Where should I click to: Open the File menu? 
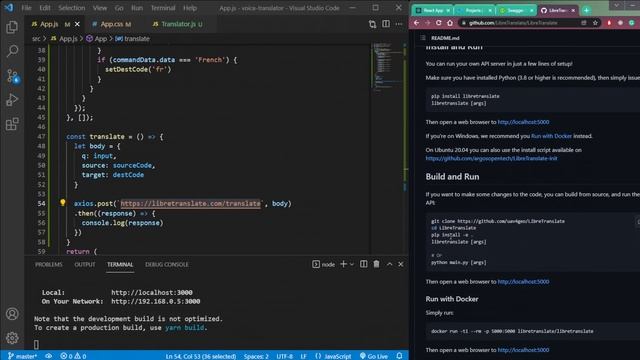pos(27,8)
